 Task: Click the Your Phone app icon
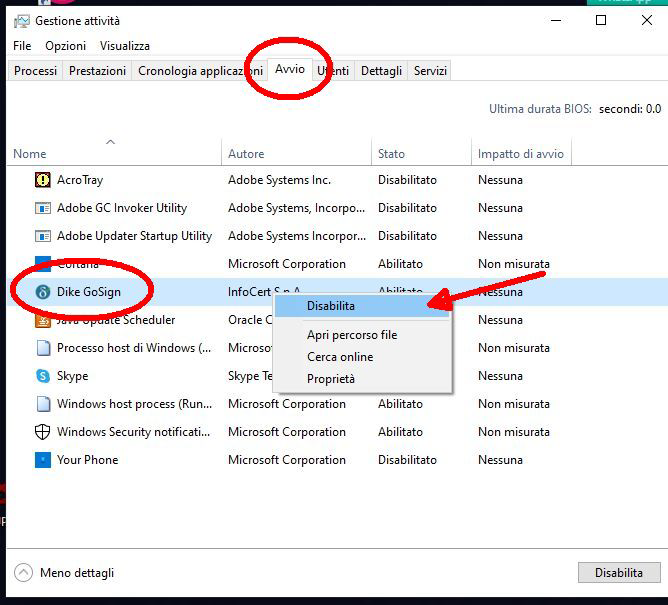(43, 460)
